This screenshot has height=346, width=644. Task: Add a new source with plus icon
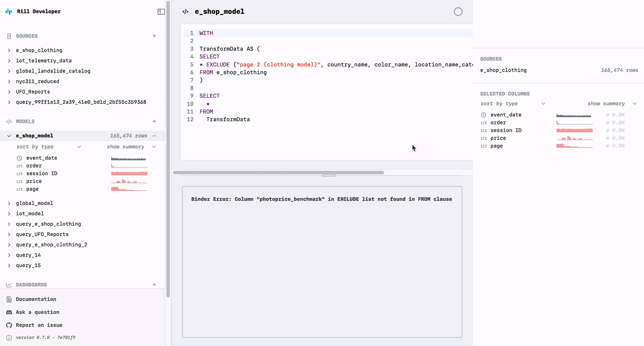point(154,36)
